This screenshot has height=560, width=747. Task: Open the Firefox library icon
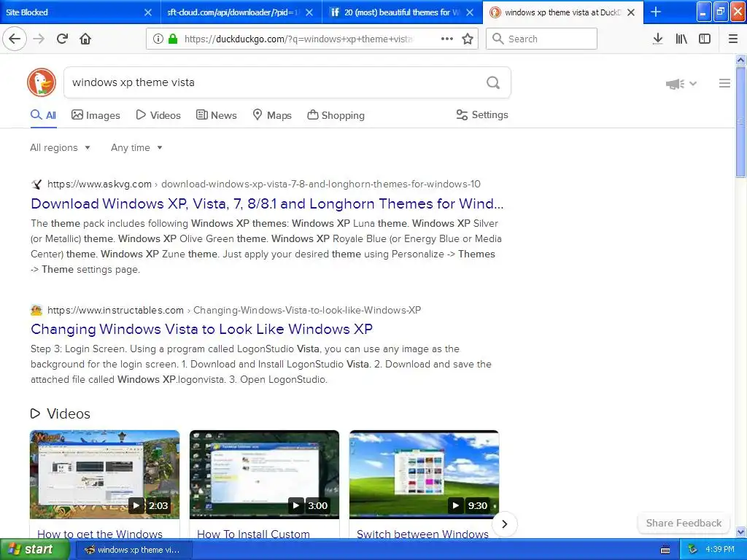[x=681, y=39]
